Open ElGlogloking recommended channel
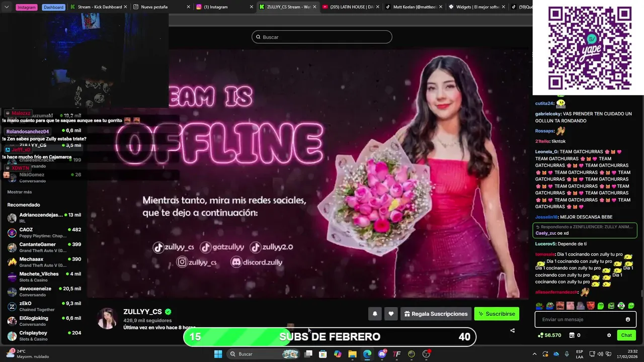The height and width of the screenshot is (362, 644). (44, 321)
